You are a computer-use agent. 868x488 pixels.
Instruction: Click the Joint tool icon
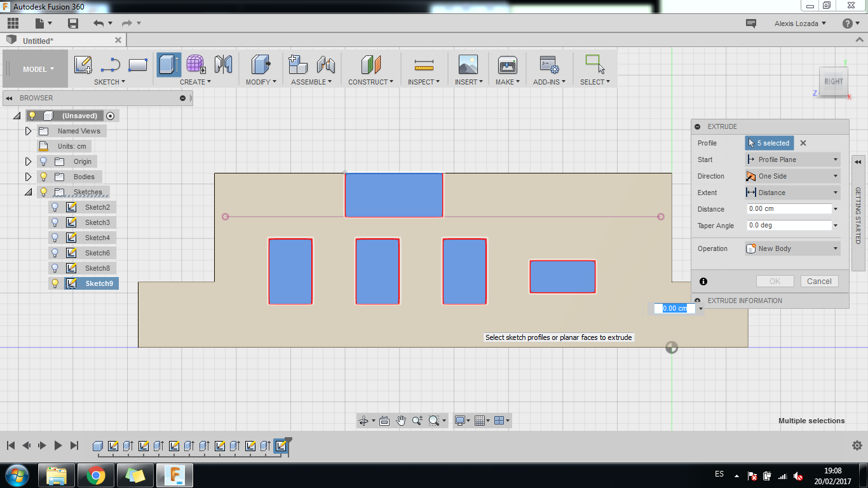click(326, 65)
